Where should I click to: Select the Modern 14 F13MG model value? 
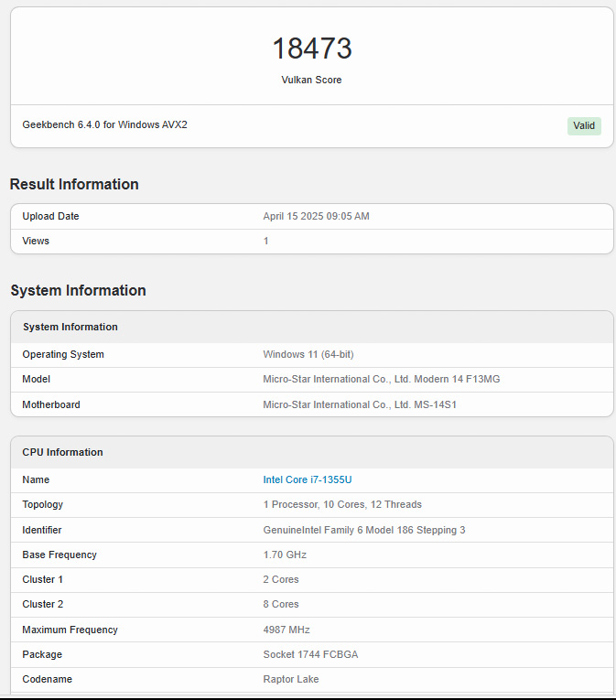point(382,379)
